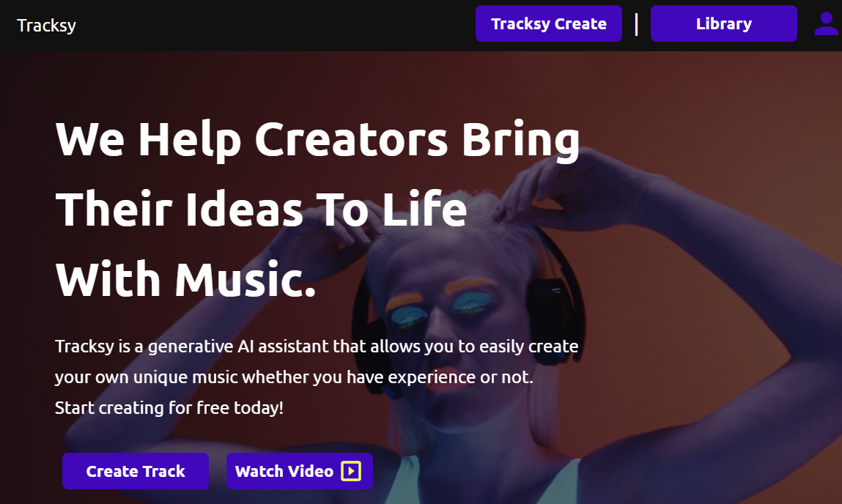The image size is (842, 504).
Task: Click the 'Their Ideas To Life' heading line
Action: click(x=261, y=210)
